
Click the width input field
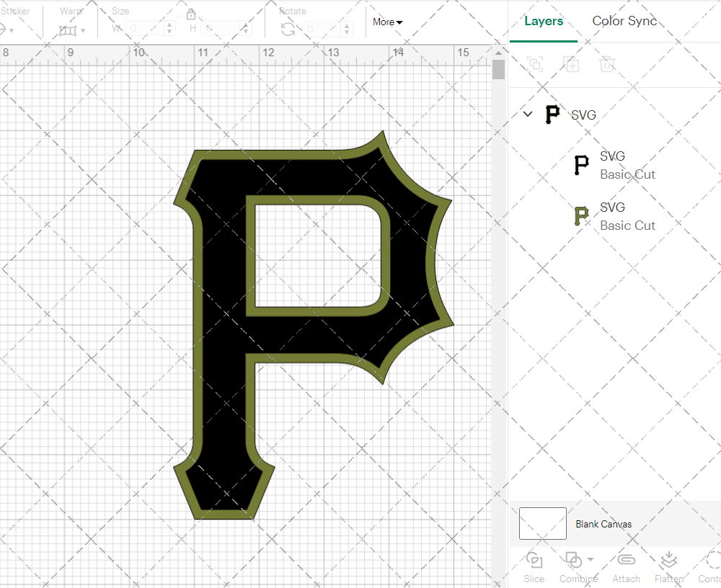[144, 29]
